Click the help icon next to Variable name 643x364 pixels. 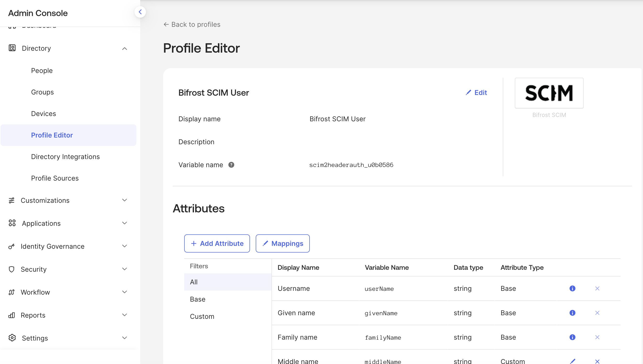click(231, 165)
